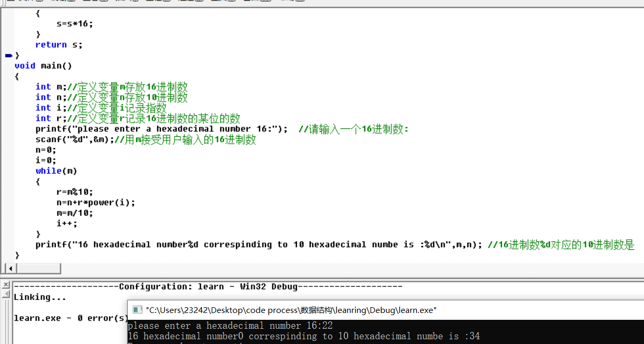Click the final printf '16 hexadecimal number%d' line
644x344 pixels.
[335, 245]
